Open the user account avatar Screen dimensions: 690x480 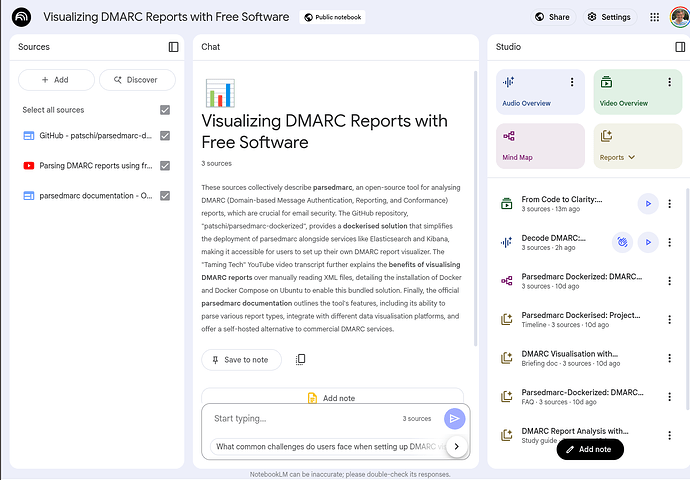(x=680, y=17)
